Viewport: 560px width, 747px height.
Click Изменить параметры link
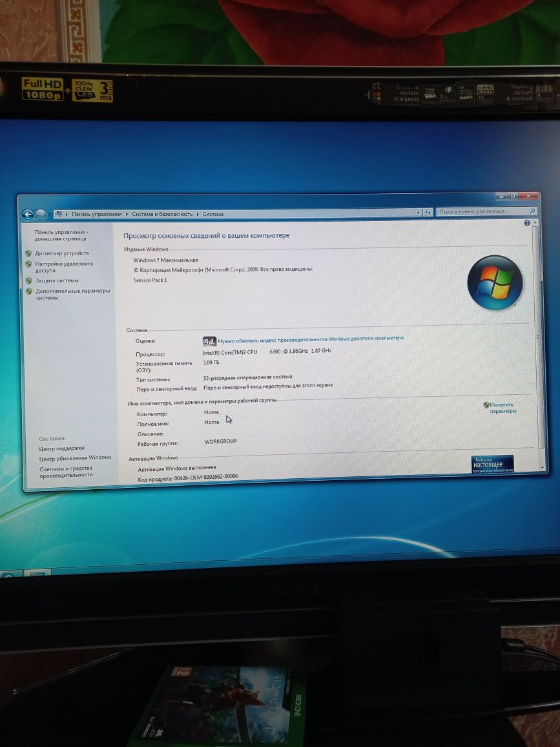(x=503, y=408)
